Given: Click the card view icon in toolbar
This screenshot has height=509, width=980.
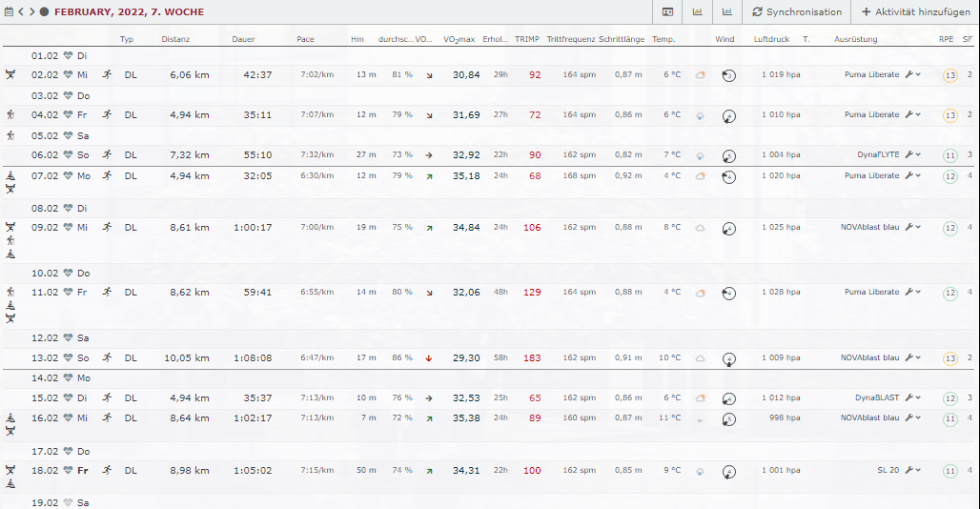Looking at the screenshot, I should point(667,12).
